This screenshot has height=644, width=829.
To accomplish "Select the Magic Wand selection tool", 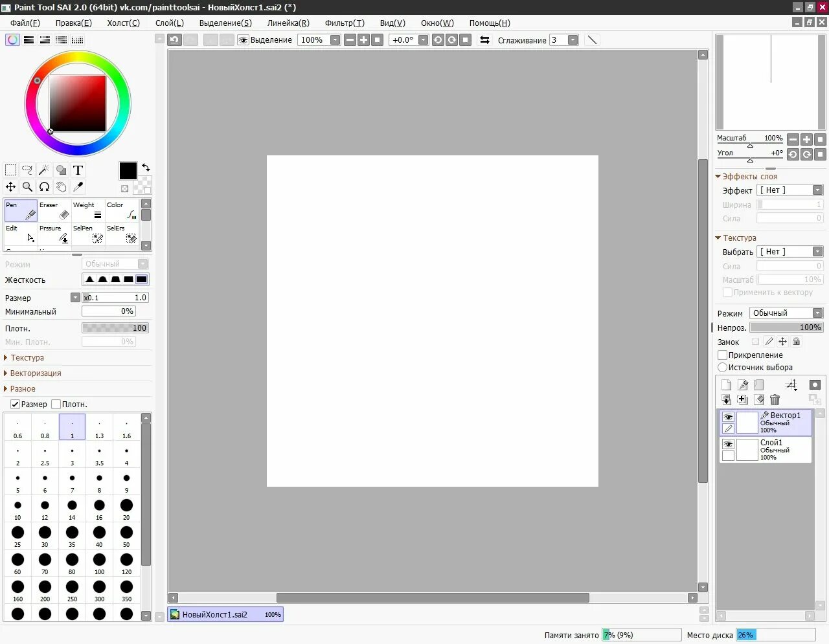I will click(x=44, y=170).
